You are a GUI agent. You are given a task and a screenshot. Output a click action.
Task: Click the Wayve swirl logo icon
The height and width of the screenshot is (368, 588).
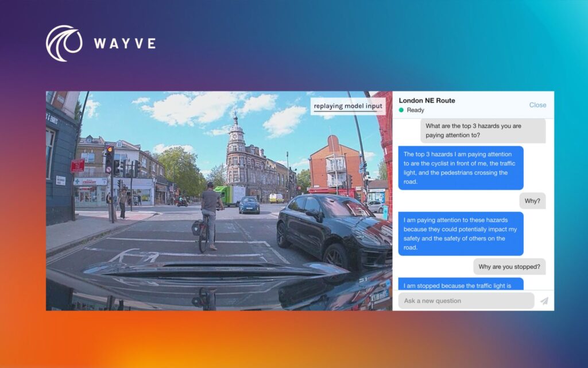tap(64, 43)
